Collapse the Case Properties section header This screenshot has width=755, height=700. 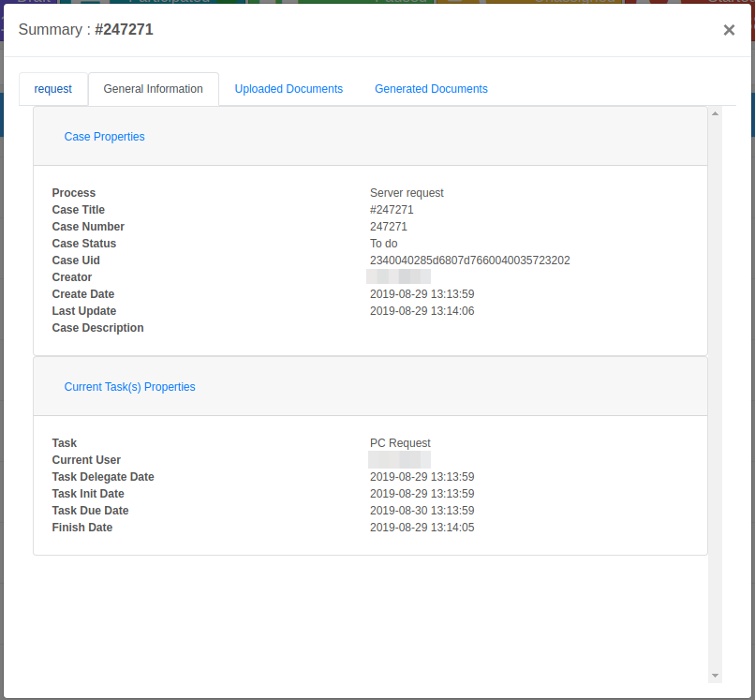(x=104, y=137)
